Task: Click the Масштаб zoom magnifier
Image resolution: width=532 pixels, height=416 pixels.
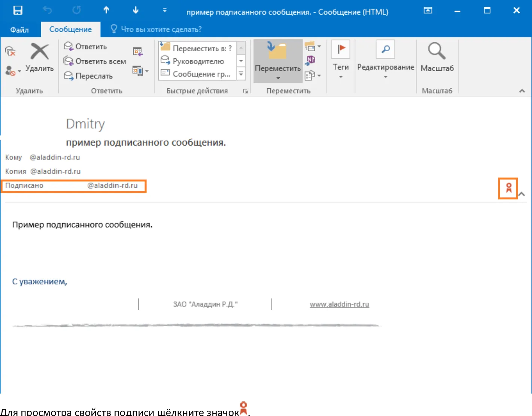Action: [x=437, y=57]
